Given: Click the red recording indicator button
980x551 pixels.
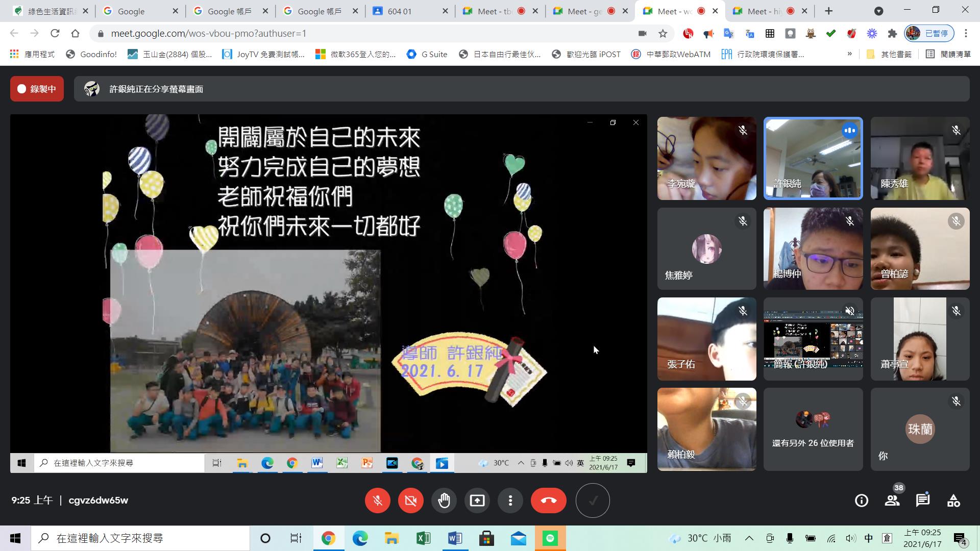Looking at the screenshot, I should (37, 89).
